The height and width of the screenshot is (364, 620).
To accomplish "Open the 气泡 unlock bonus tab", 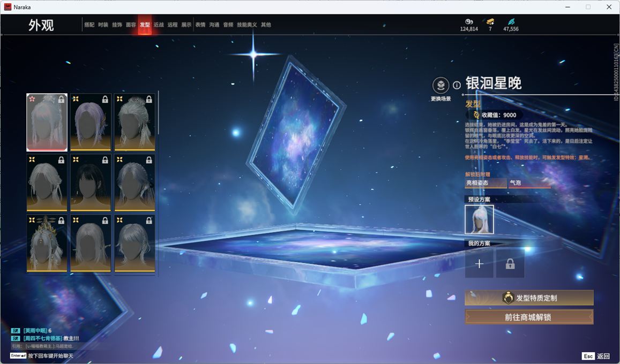I will [529, 183].
